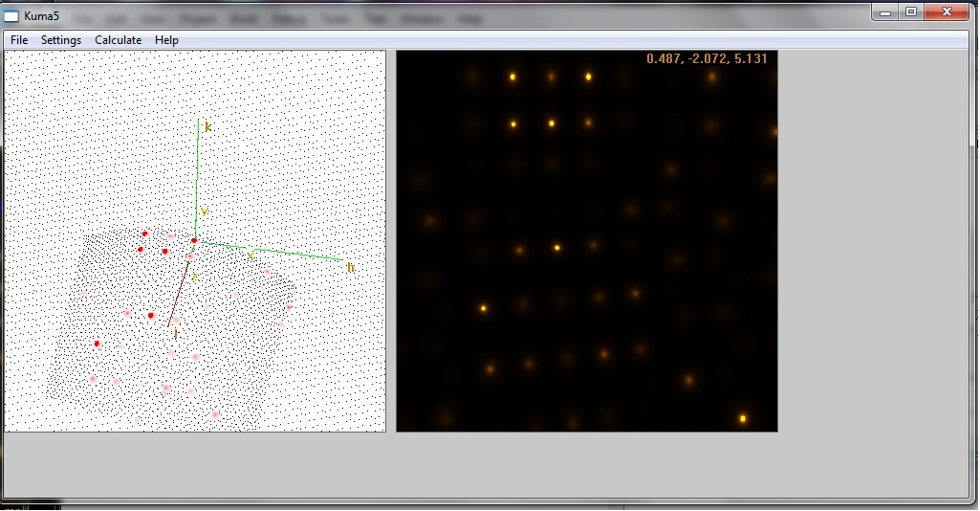This screenshot has width=980, height=511.
Task: Maximize the Kuma5 window
Action: pos(910,11)
